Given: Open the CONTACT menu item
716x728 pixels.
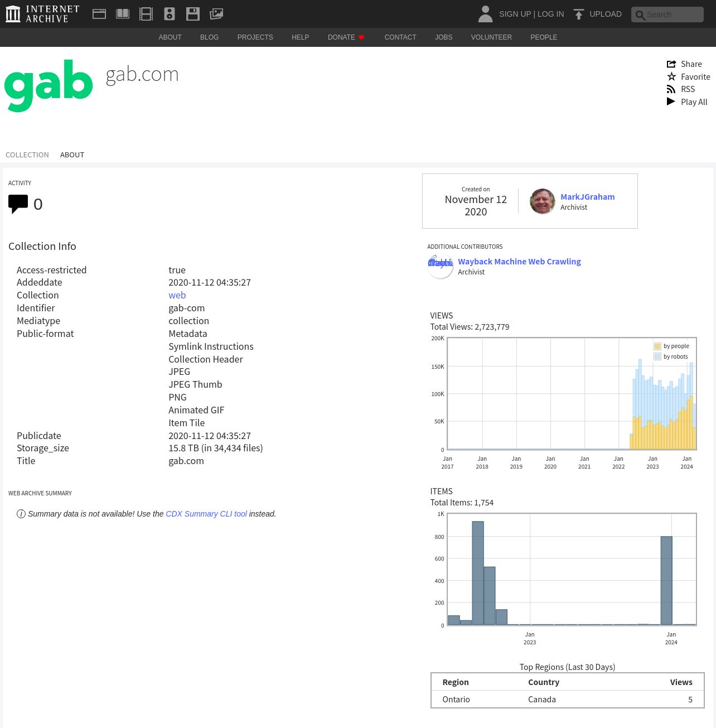Looking at the screenshot, I should coord(400,37).
